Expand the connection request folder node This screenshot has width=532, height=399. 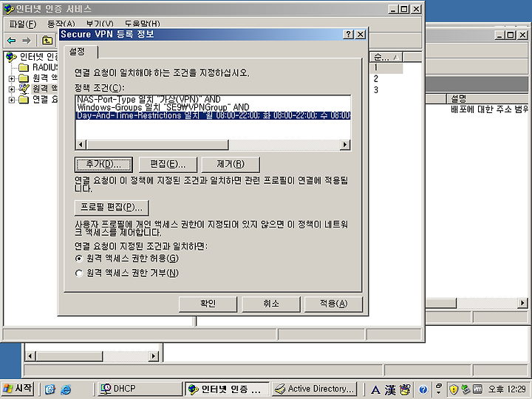click(12, 100)
